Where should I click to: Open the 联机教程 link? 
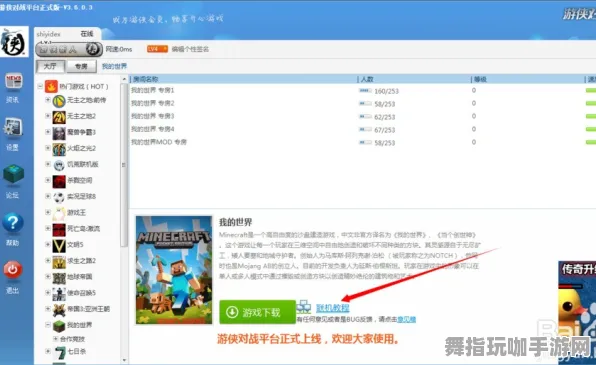click(333, 308)
